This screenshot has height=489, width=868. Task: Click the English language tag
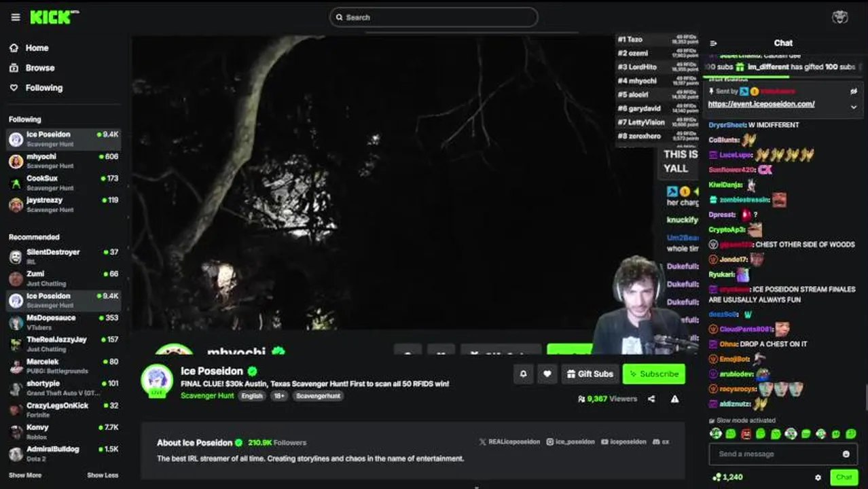[x=252, y=396]
